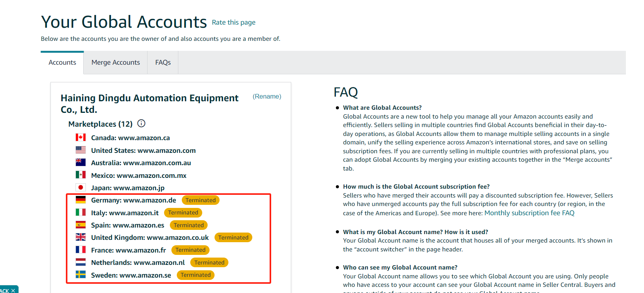Click the Germany flag icon
This screenshot has width=644, height=293.
click(x=80, y=200)
